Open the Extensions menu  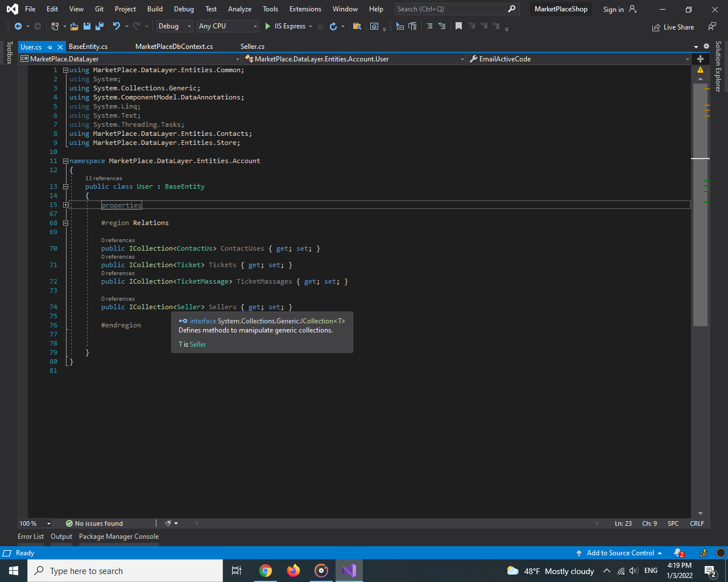[305, 9]
